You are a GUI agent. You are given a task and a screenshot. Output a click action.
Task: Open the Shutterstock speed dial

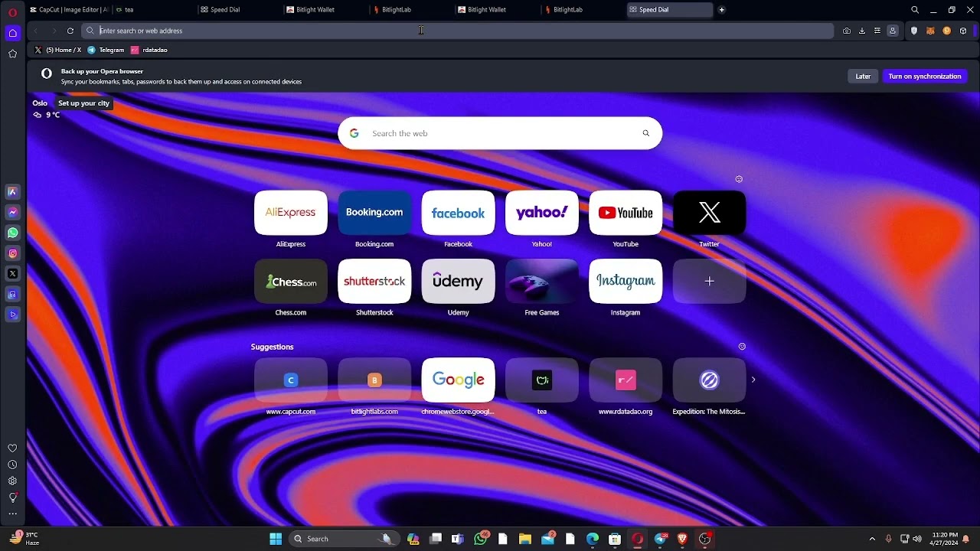[x=374, y=282]
